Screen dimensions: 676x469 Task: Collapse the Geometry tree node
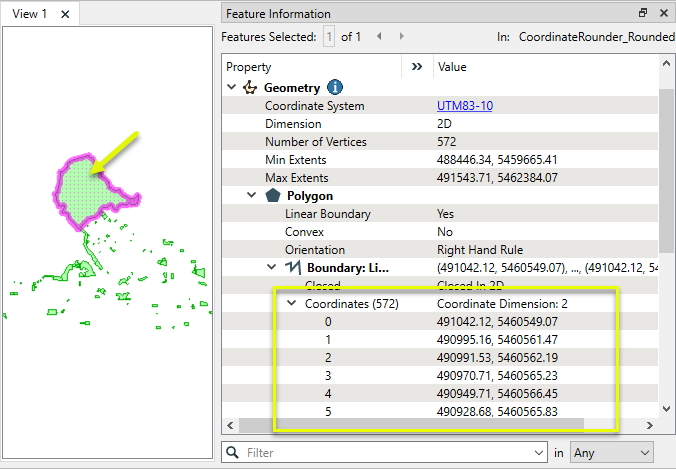click(x=232, y=88)
